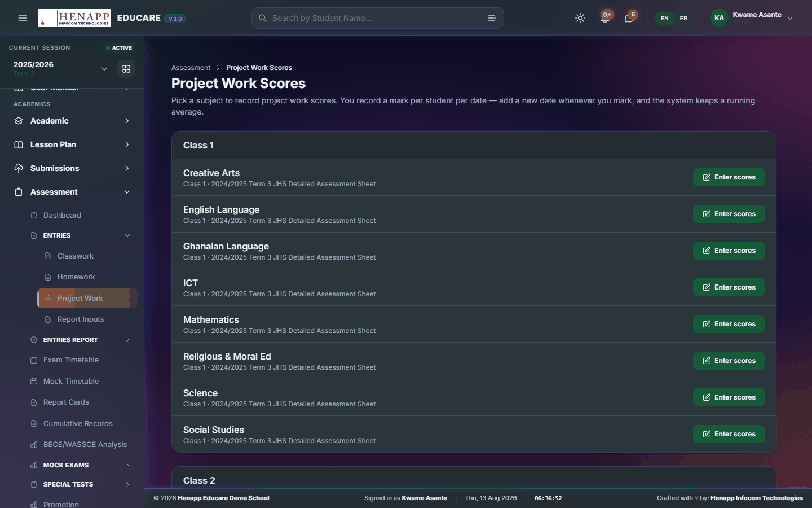Switch language to FR
The height and width of the screenshot is (508, 812).
tap(683, 18)
